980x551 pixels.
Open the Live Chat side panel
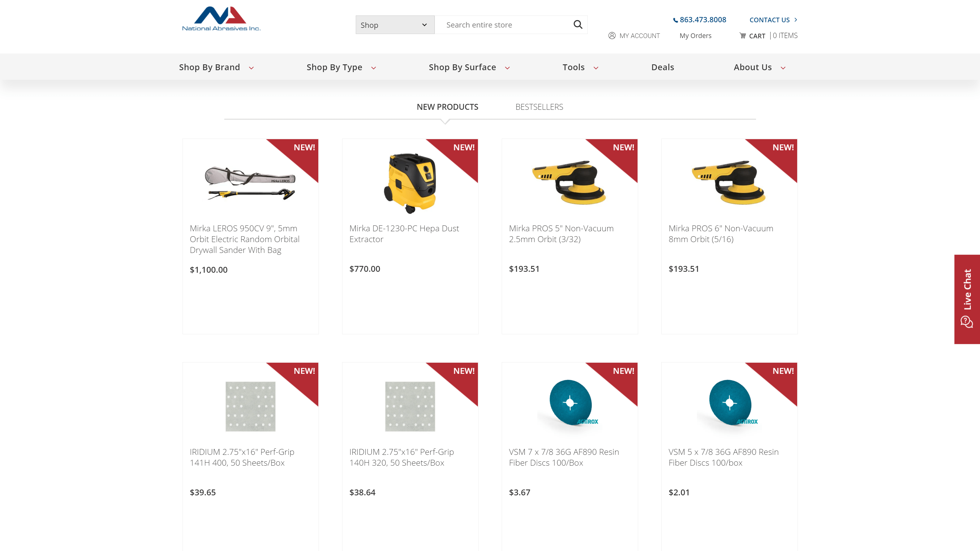(967, 299)
